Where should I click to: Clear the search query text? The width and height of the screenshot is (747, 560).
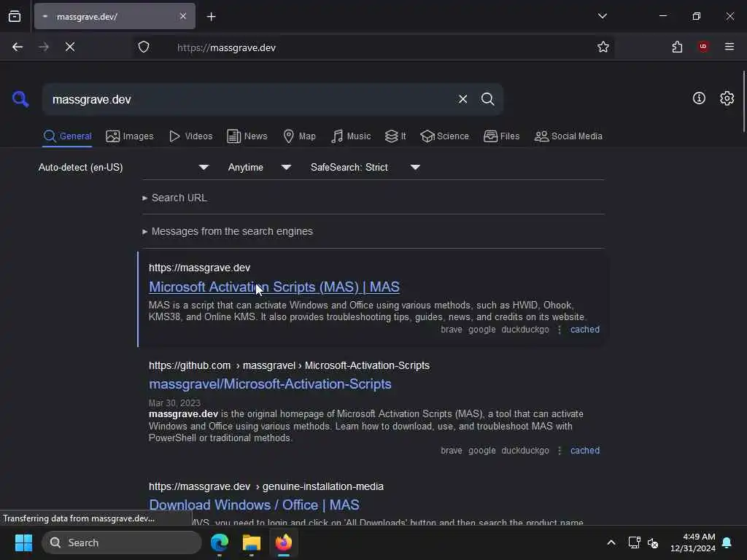click(x=462, y=99)
